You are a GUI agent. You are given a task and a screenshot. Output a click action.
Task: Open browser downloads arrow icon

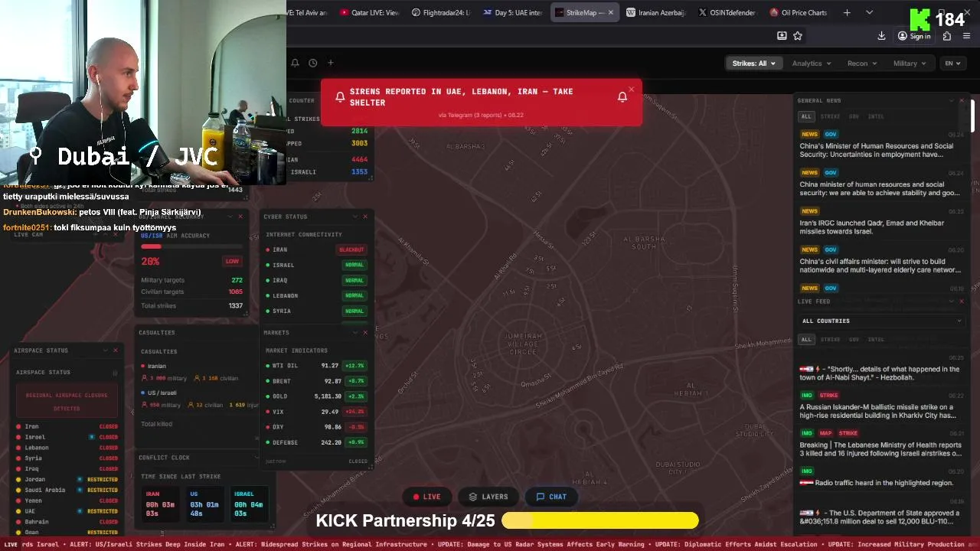[881, 36]
